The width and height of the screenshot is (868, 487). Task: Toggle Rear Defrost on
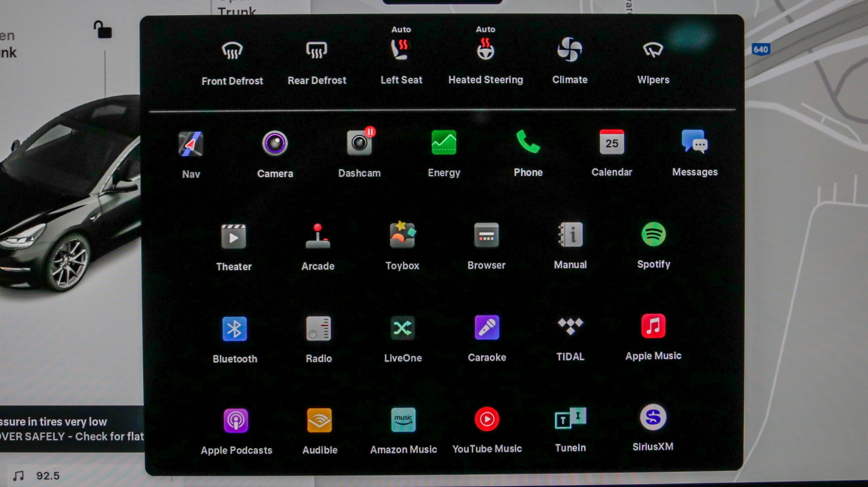(316, 50)
